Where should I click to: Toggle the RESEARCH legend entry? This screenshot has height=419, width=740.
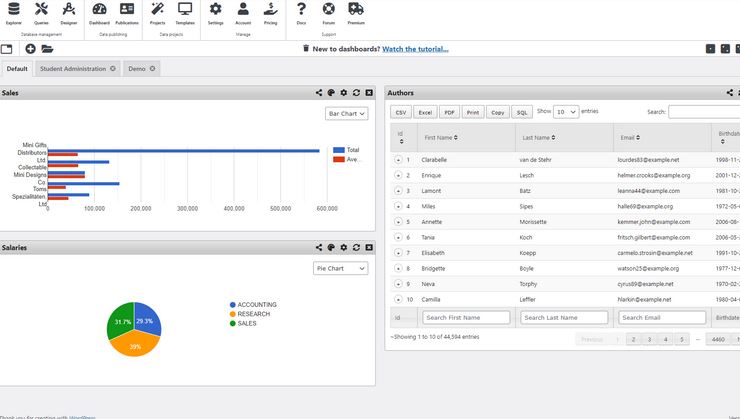click(x=250, y=314)
